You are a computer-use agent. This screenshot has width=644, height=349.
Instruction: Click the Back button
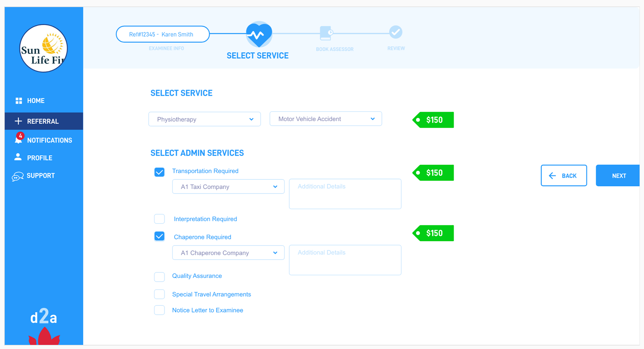click(563, 176)
